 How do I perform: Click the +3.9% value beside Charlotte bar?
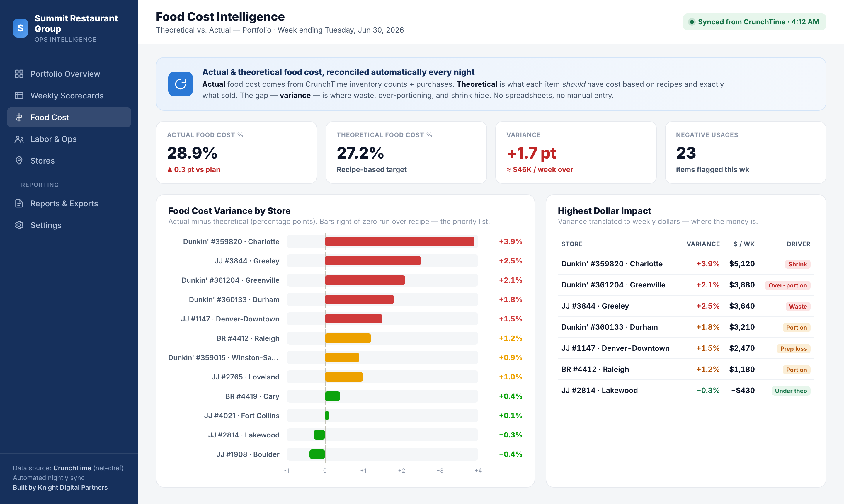pos(511,241)
